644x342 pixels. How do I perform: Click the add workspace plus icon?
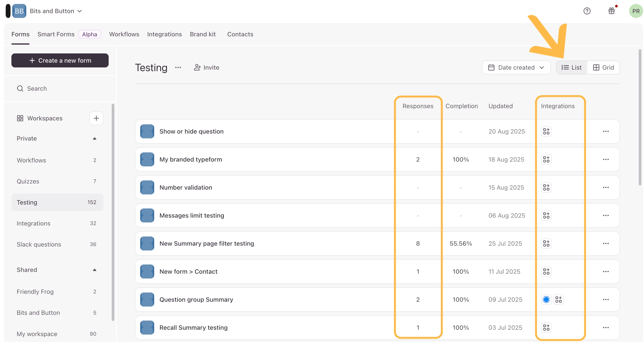[x=96, y=118]
